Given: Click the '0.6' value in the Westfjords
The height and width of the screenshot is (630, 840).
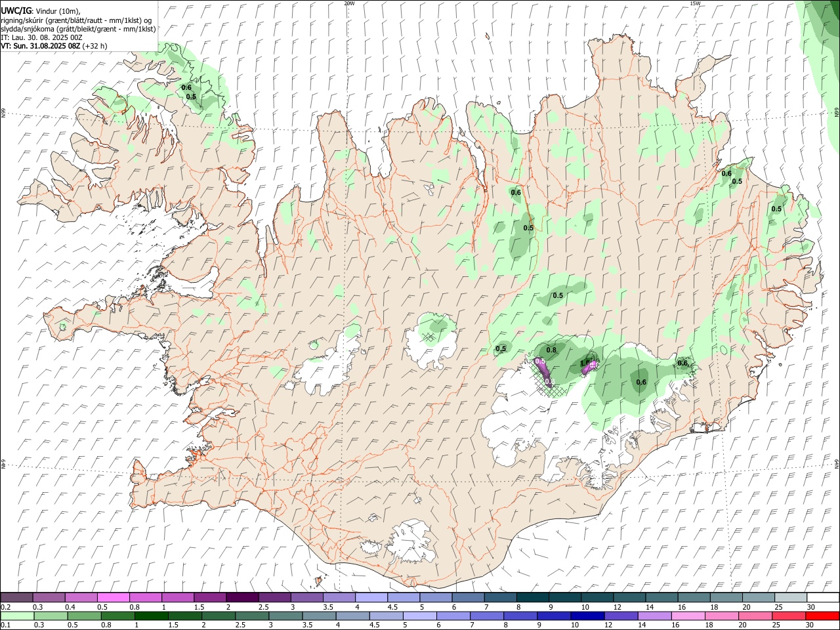Looking at the screenshot, I should (x=186, y=87).
